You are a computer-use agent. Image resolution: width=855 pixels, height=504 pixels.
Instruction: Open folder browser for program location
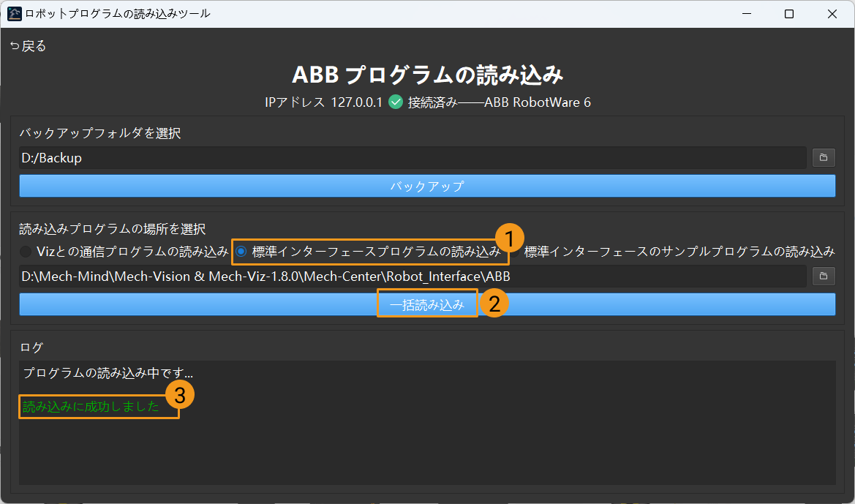pyautogui.click(x=824, y=276)
